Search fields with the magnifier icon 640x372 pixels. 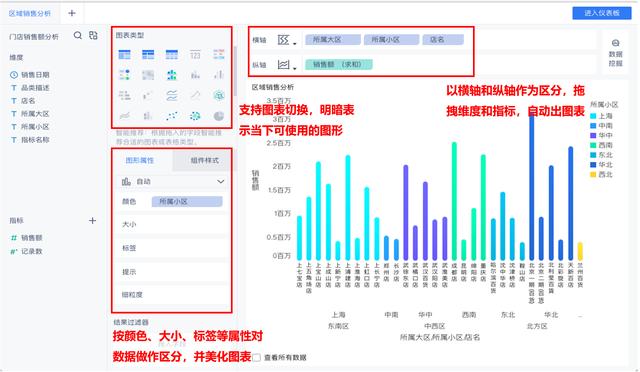point(78,36)
